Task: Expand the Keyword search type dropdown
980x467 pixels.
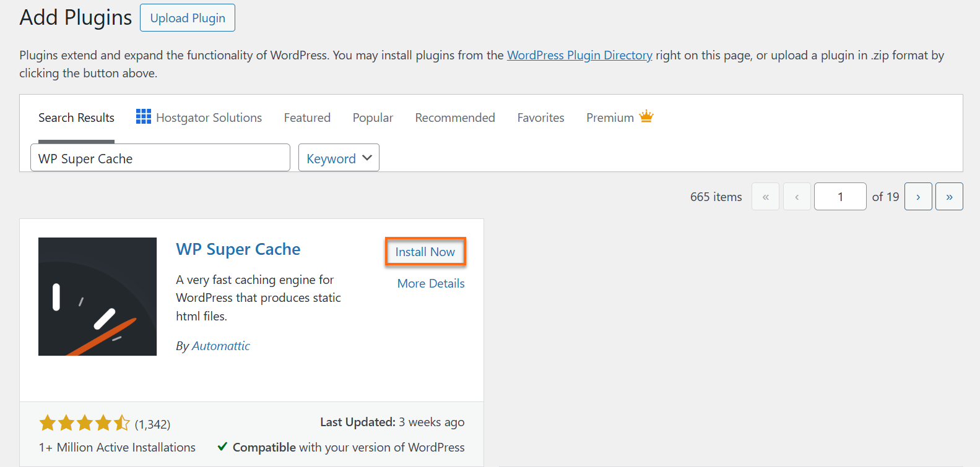Action: [339, 158]
